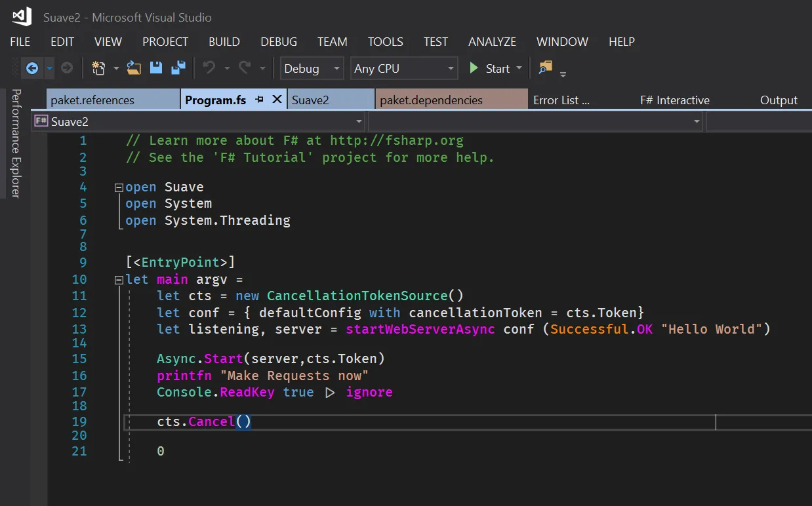Viewport: 812px width, 506px height.
Task: Click on defaultConfig in line 12
Action: 310,313
